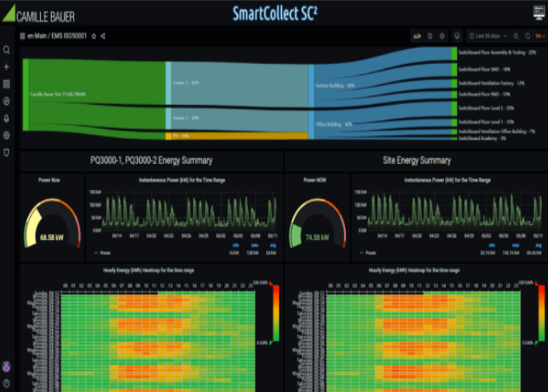Open right Instantaneous Power panel title menu
This screenshot has height=392, width=548.
(x=447, y=180)
